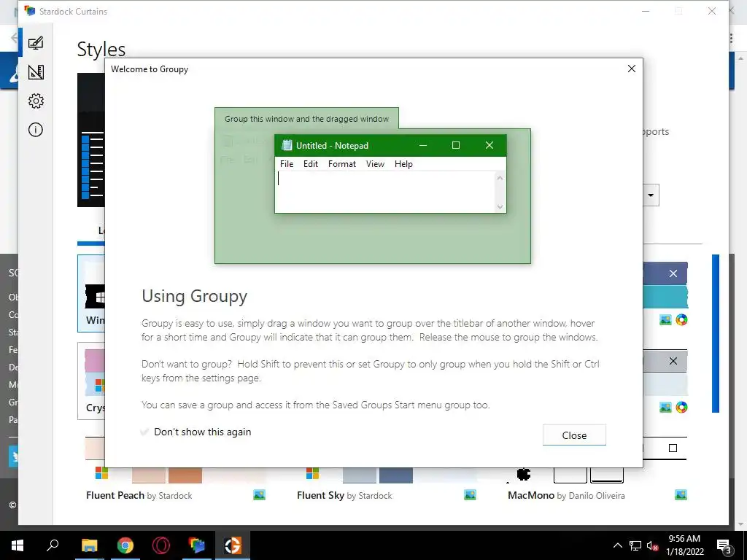747x560 pixels.
Task: Select the MacMono style by Danilo Oliveira
Action: [566, 495]
